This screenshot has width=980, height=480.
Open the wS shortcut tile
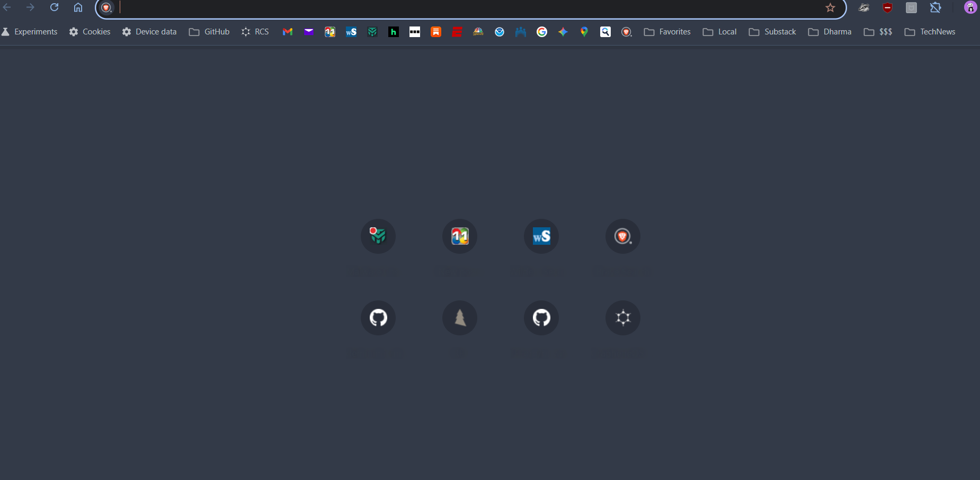coord(541,236)
